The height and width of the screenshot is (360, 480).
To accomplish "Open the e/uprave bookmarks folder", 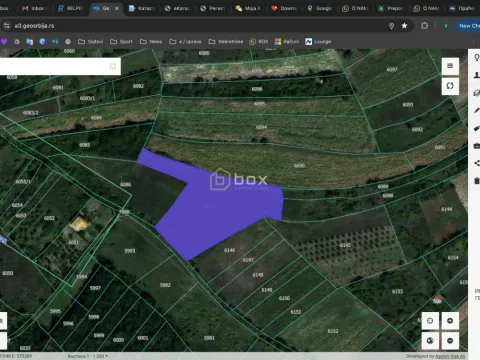I will coord(185,42).
